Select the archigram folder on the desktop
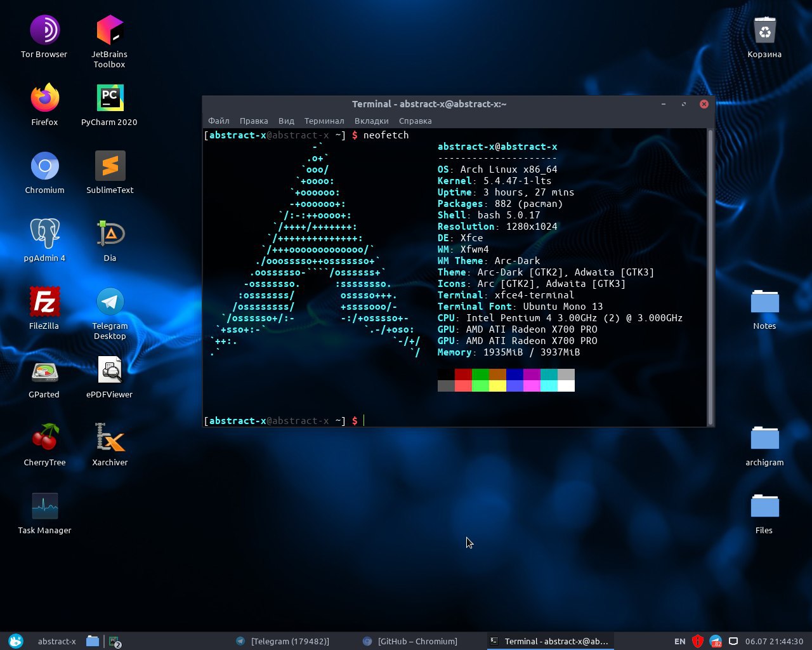Image resolution: width=812 pixels, height=650 pixels. click(764, 446)
